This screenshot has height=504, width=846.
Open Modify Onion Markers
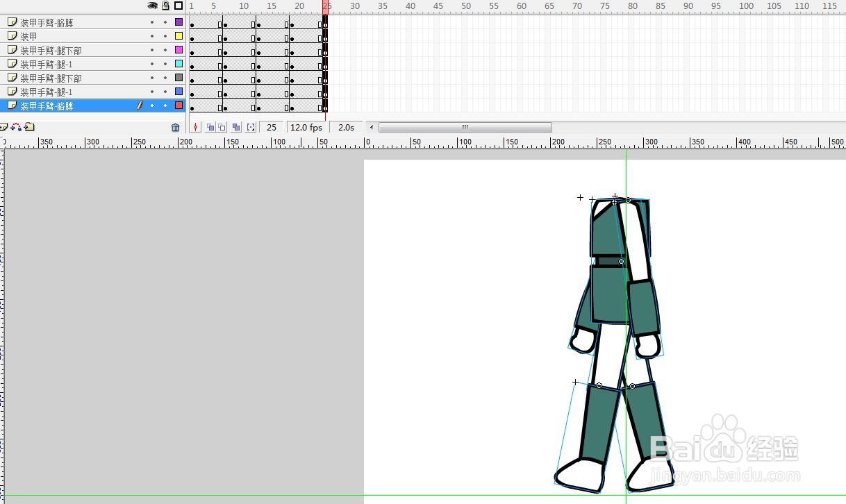coord(251,127)
